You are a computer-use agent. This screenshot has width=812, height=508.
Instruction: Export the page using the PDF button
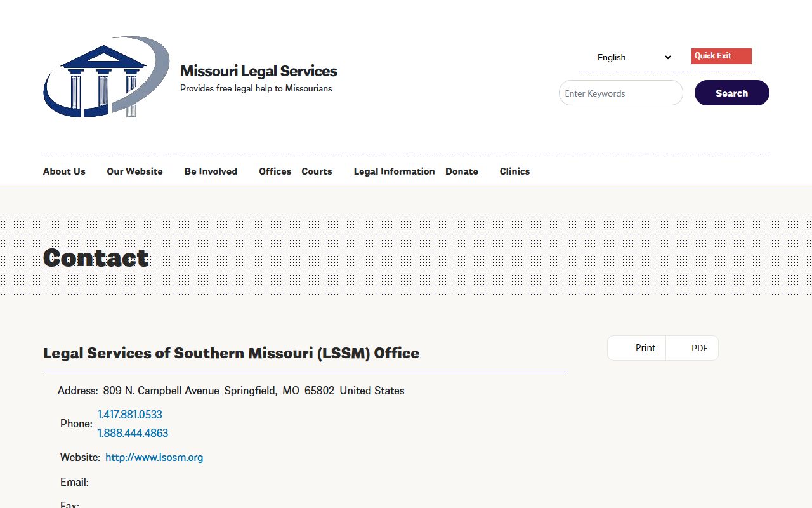692,348
